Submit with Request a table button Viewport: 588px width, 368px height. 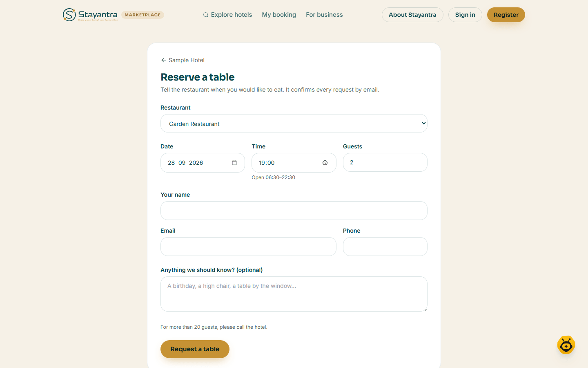click(195, 349)
